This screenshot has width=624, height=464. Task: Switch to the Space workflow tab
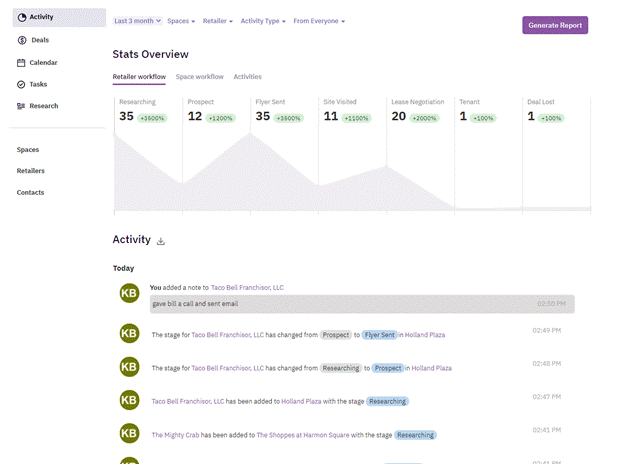199,76
